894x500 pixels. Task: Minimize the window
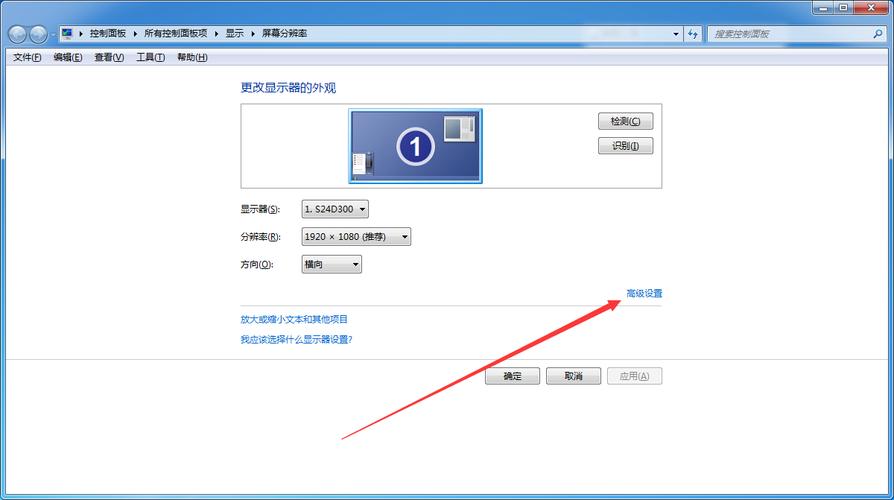pyautogui.click(x=823, y=7)
